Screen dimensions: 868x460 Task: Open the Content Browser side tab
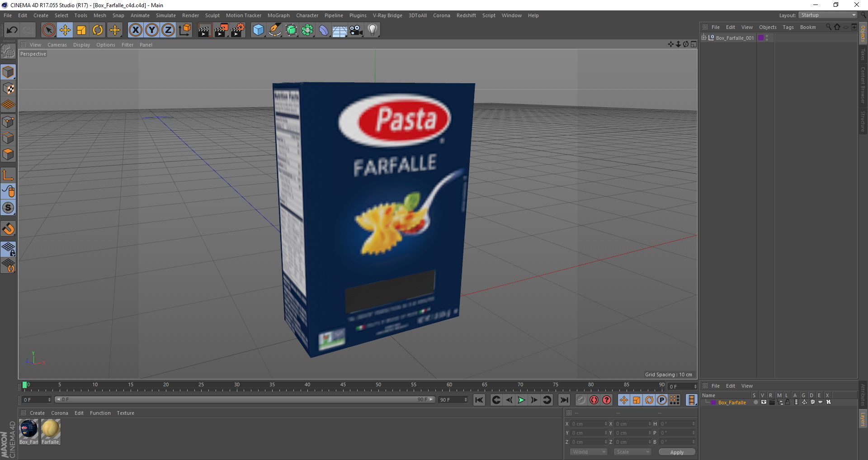863,85
